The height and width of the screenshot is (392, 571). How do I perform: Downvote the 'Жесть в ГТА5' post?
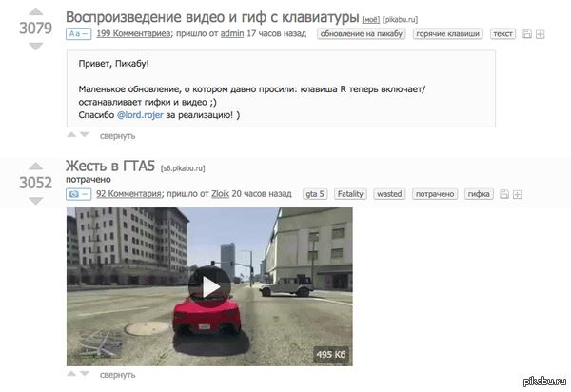coord(36,201)
